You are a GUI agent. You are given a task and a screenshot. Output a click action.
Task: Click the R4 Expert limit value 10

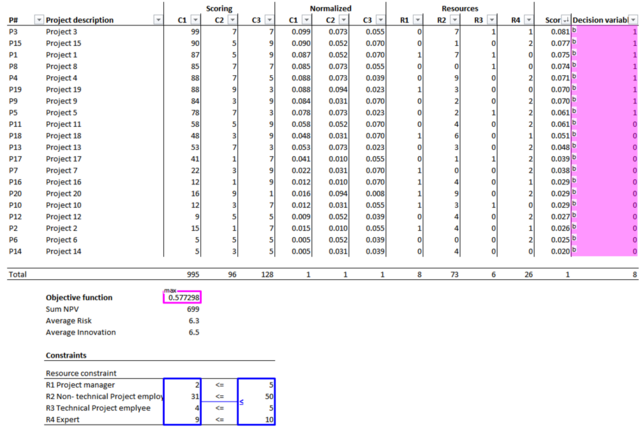coord(256,420)
